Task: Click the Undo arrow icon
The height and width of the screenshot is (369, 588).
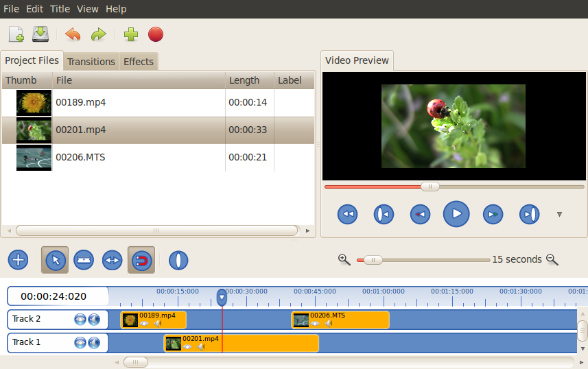Action: [x=73, y=34]
